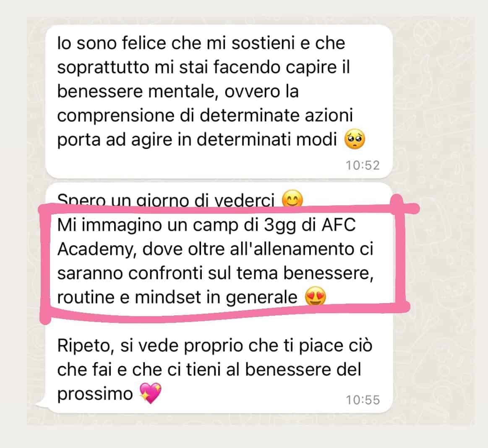This screenshot has height=448, width=488.
Task: Click the bubble tail of the second message
Action: click(41, 405)
